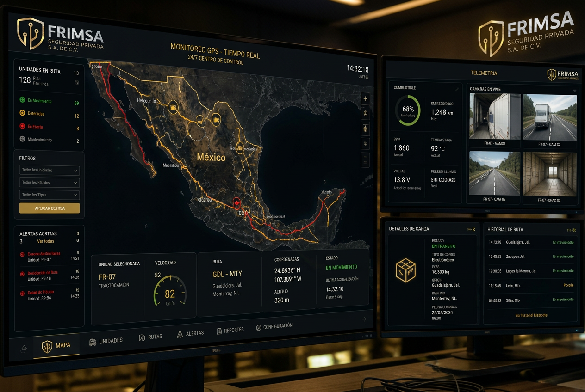
Task: Click the 13.8 V voltage reading
Action: pyautogui.click(x=402, y=179)
